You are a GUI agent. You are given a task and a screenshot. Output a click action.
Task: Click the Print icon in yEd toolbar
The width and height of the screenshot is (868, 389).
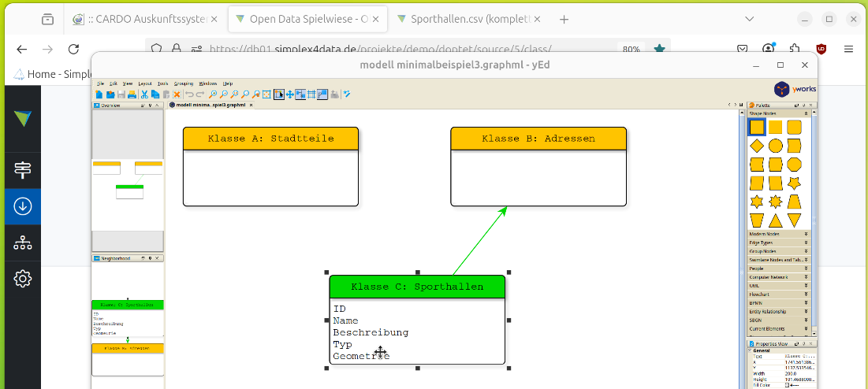pyautogui.click(x=132, y=94)
